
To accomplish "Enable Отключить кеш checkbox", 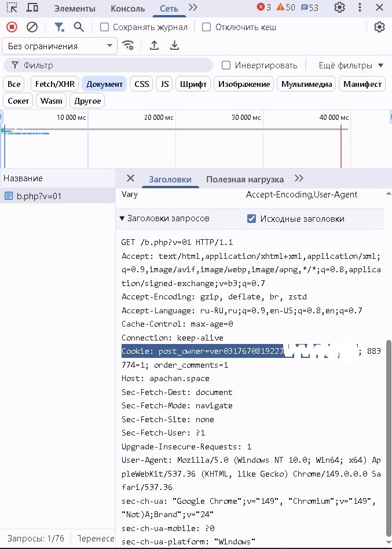I will pos(207,27).
